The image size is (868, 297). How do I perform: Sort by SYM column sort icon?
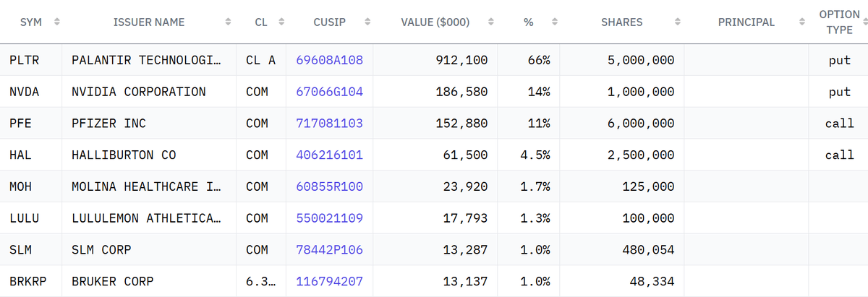coord(56,22)
